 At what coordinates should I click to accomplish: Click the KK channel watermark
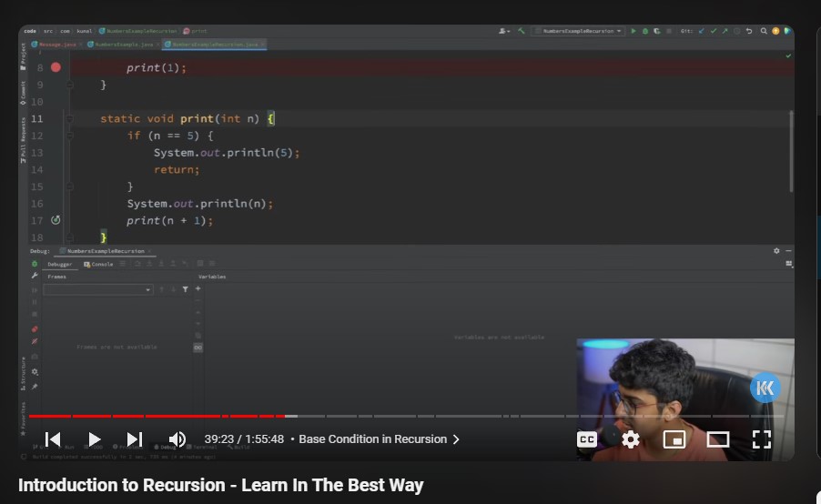765,388
